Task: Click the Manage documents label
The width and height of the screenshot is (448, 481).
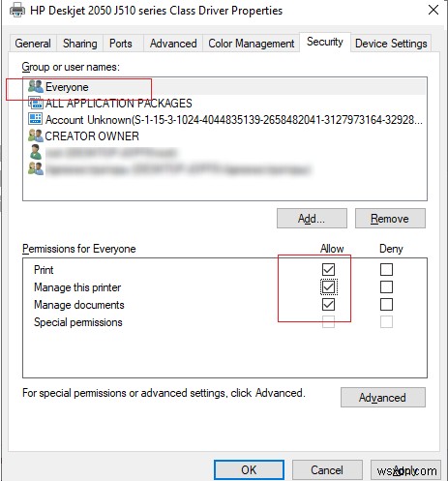Action: tap(79, 305)
